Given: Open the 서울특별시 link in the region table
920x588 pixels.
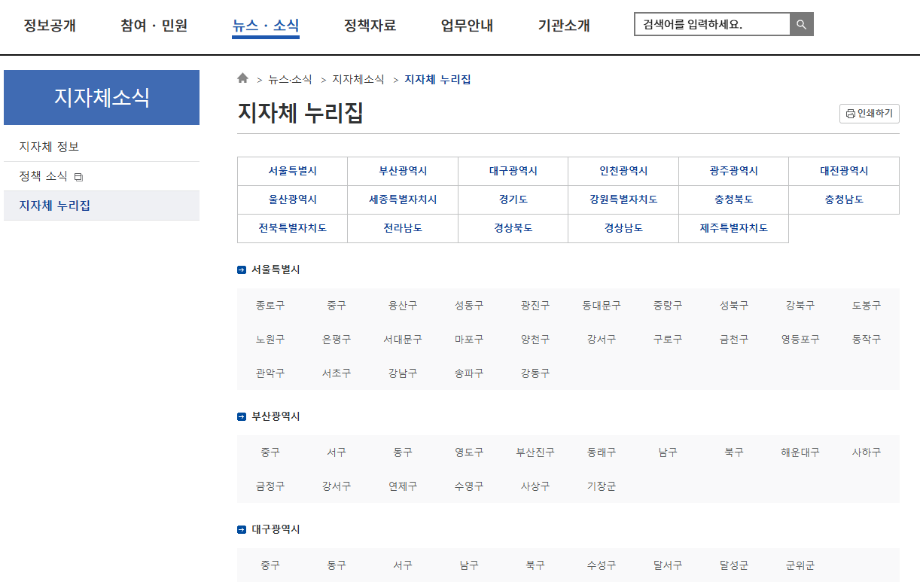Looking at the screenshot, I should click(x=292, y=171).
